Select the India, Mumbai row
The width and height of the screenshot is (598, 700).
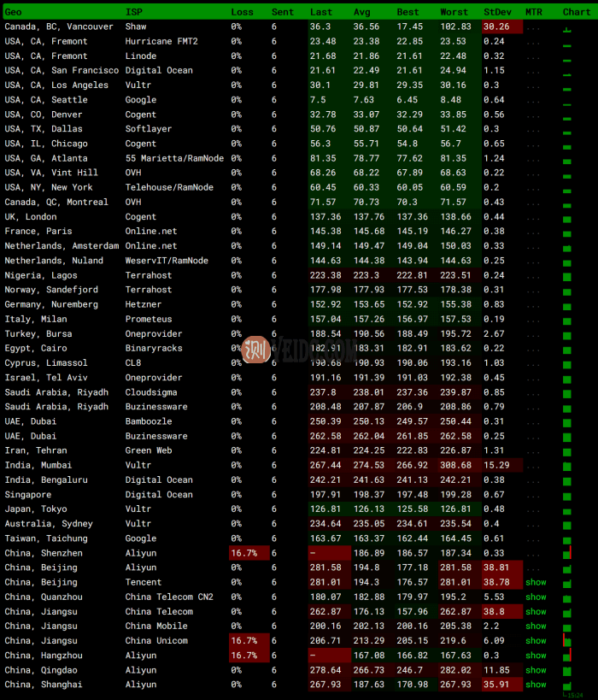299,465
